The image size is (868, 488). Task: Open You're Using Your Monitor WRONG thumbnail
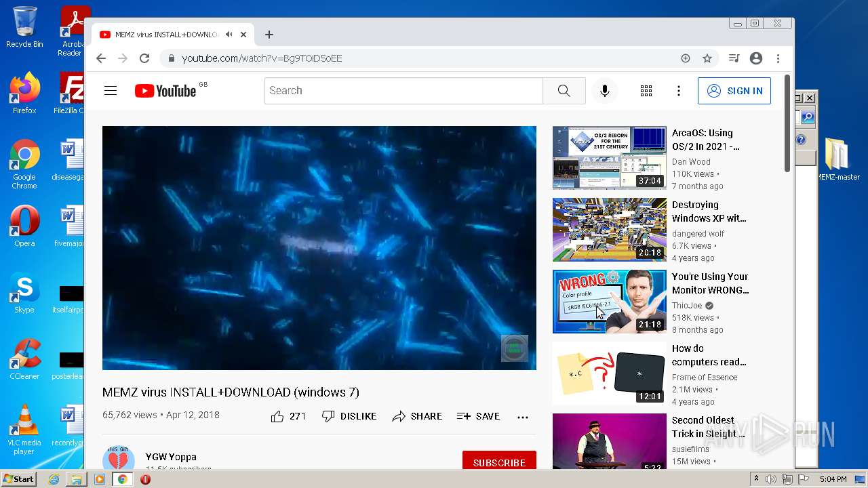coord(610,301)
